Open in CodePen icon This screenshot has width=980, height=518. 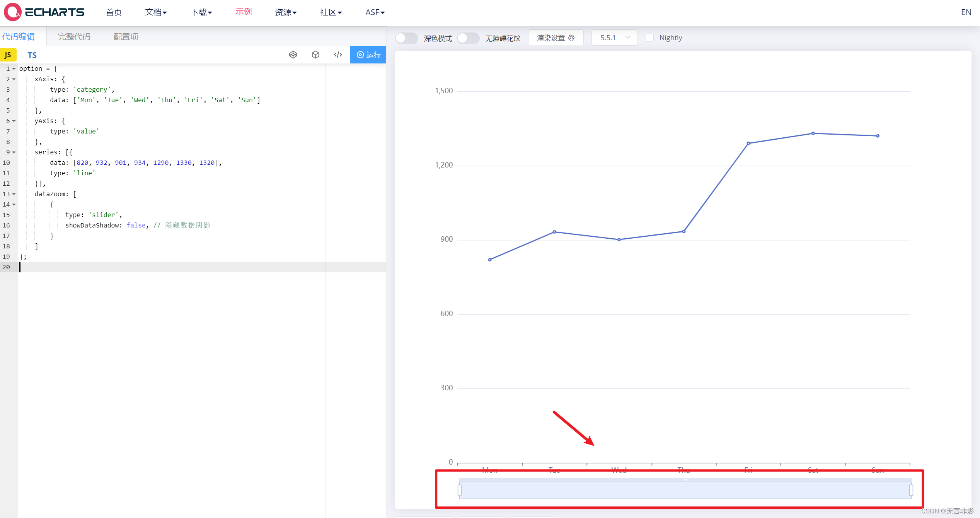click(x=293, y=55)
